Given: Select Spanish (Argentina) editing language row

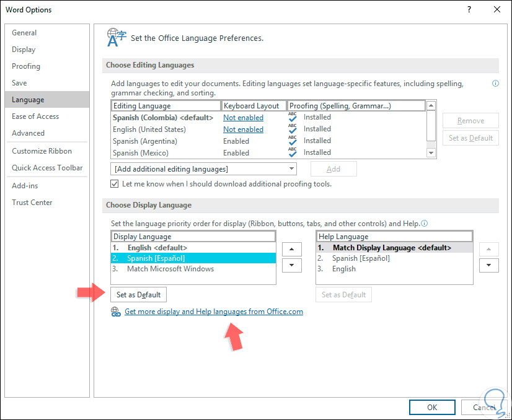Looking at the screenshot, I should pyautogui.click(x=268, y=141).
